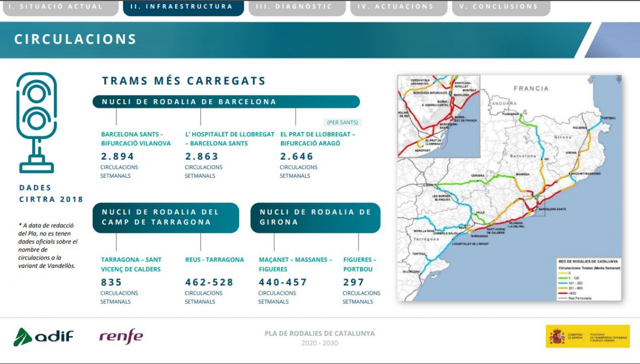Click the orange legend line for 351 - 800
The height and width of the screenshot is (364, 640).
(x=563, y=288)
